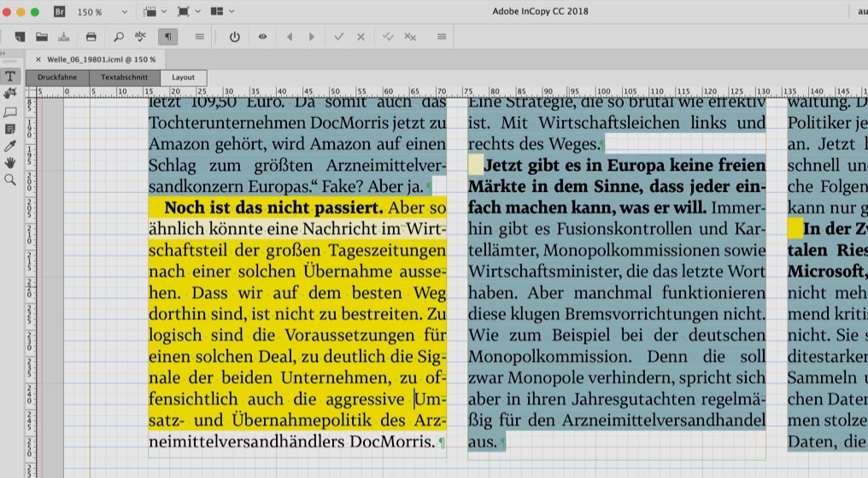Run the spell check (abc) icon

(x=140, y=37)
